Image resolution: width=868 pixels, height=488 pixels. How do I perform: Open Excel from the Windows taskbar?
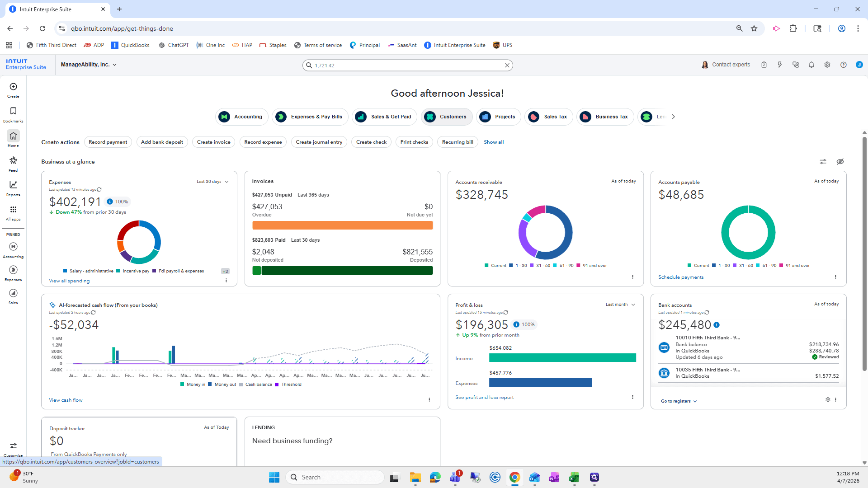574,478
